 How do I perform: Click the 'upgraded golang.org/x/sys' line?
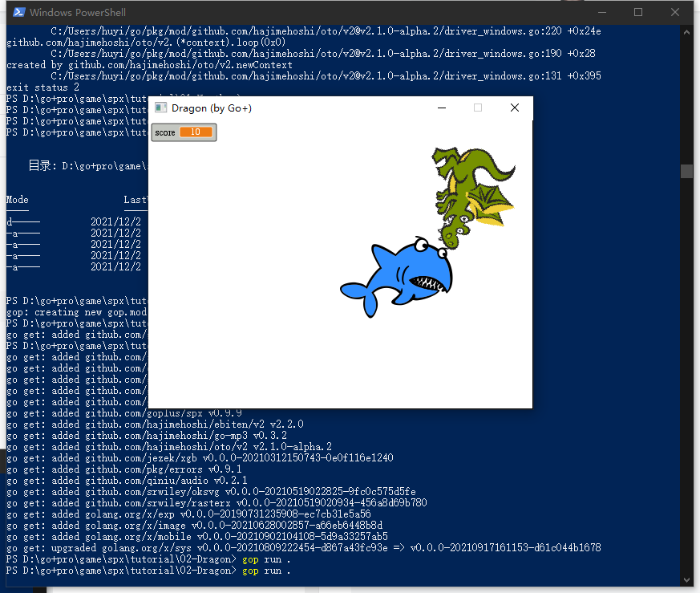tap(304, 548)
